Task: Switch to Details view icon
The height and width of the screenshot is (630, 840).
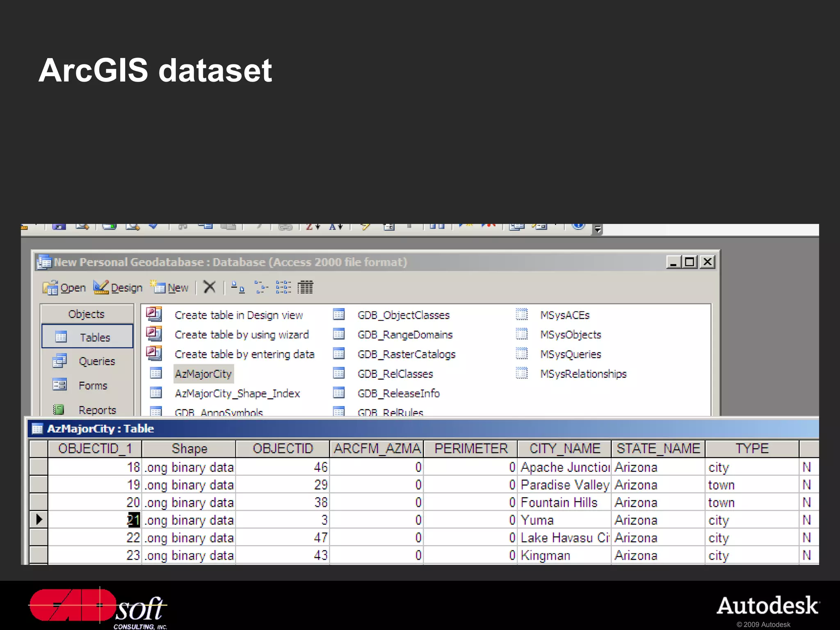Action: coord(305,287)
